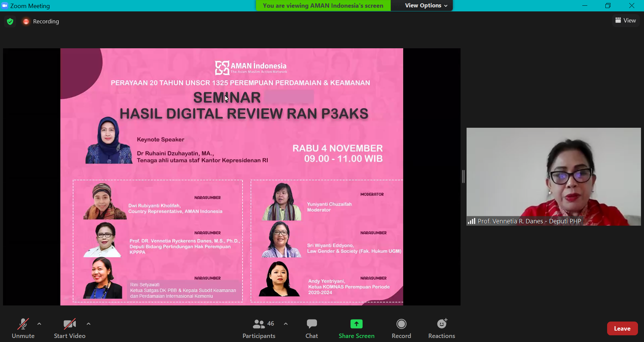Select Prof. Vennetia R. Danes video thumbnail
Screen dimensions: 644x342
point(553,176)
